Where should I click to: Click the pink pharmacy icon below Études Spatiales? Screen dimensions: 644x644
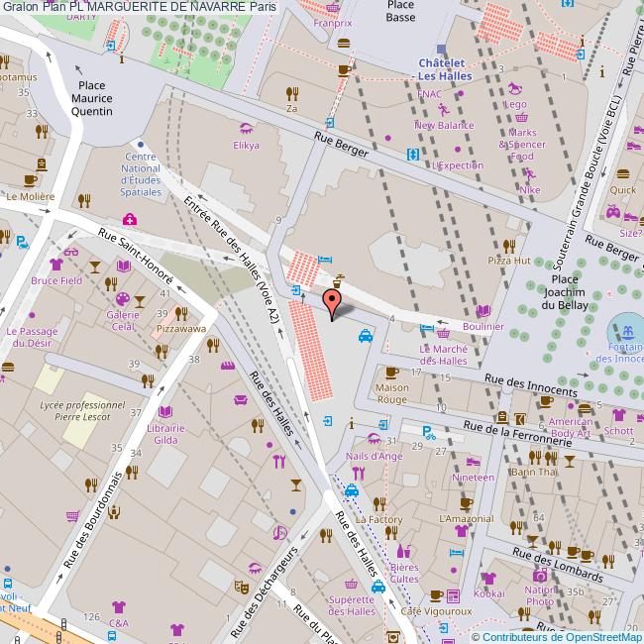[x=129, y=218]
